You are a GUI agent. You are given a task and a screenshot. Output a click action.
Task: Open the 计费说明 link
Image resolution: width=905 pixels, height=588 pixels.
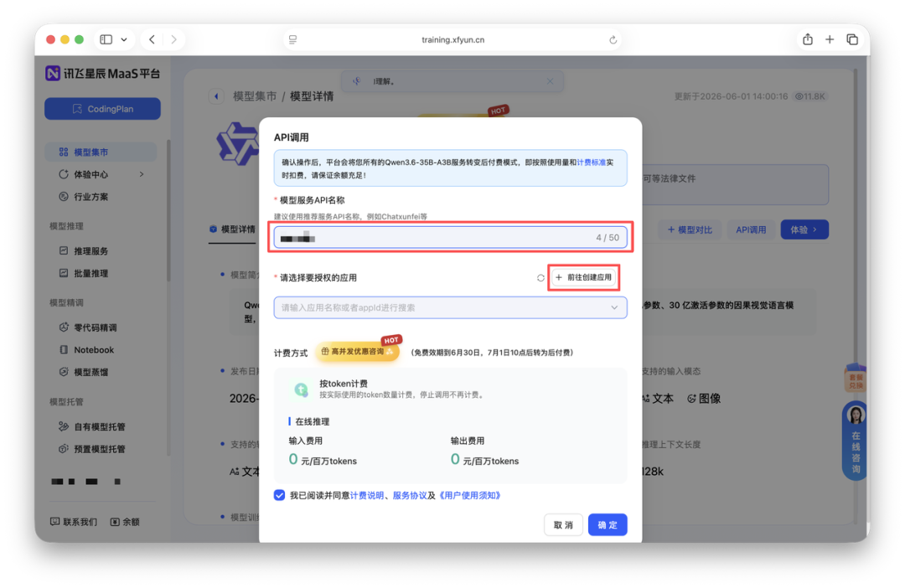(x=367, y=495)
